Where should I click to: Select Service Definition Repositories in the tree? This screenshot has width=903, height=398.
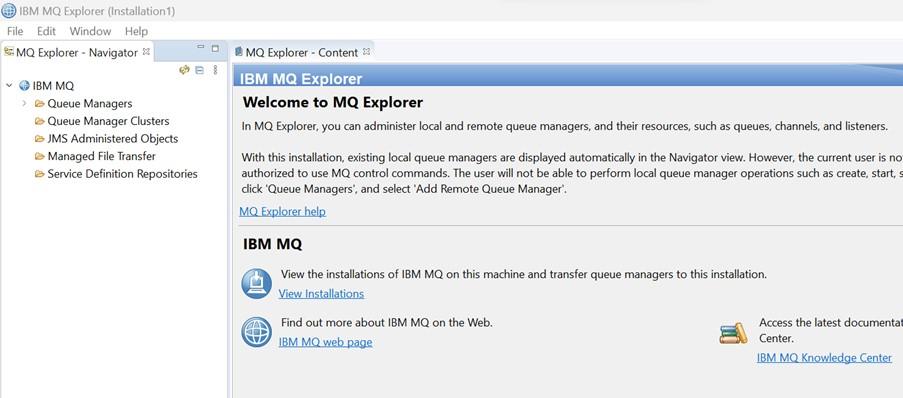tap(123, 174)
